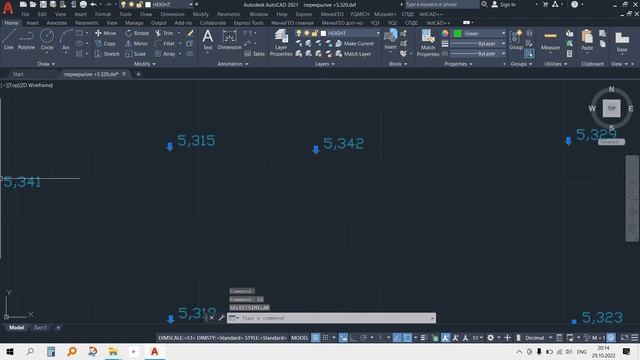Click Match Properties tool
Image resolution: width=640 pixels, height=360 pixels.
click(x=428, y=42)
